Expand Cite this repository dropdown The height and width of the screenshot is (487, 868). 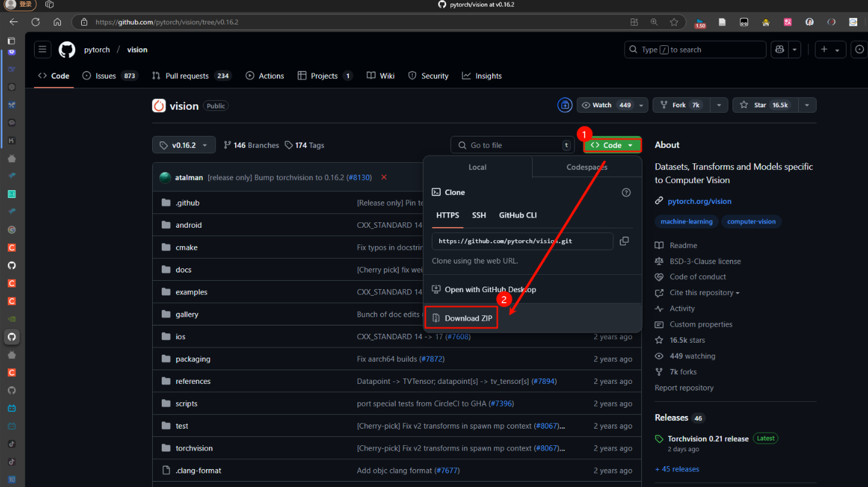pyautogui.click(x=705, y=293)
